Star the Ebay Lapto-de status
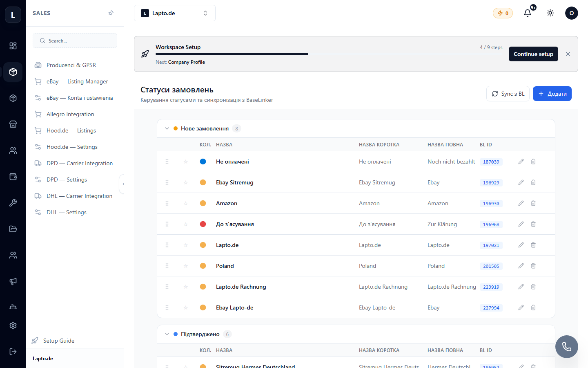The height and width of the screenshot is (368, 588). pyautogui.click(x=186, y=307)
